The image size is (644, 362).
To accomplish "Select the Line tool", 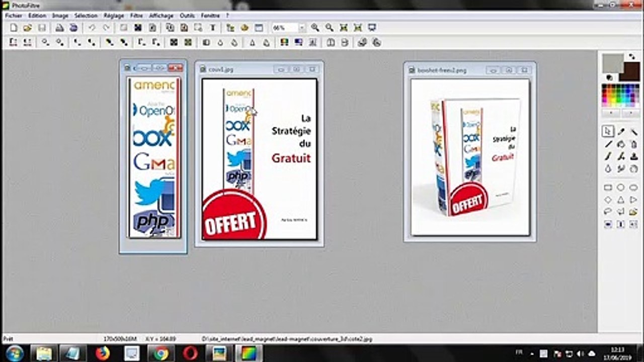I will [608, 144].
